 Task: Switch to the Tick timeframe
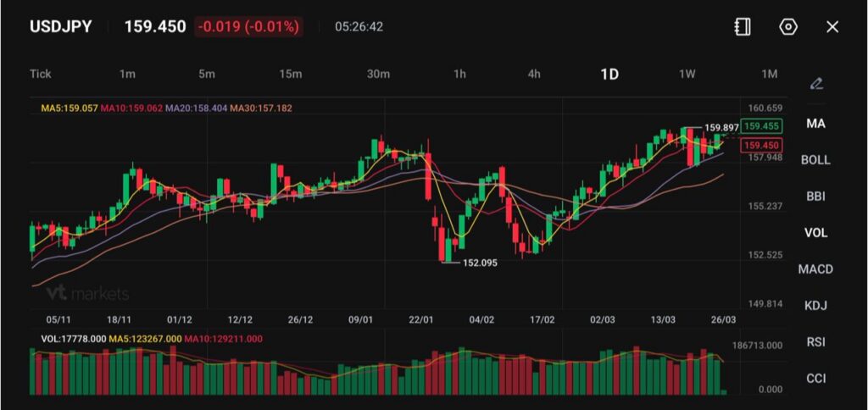[x=41, y=74]
